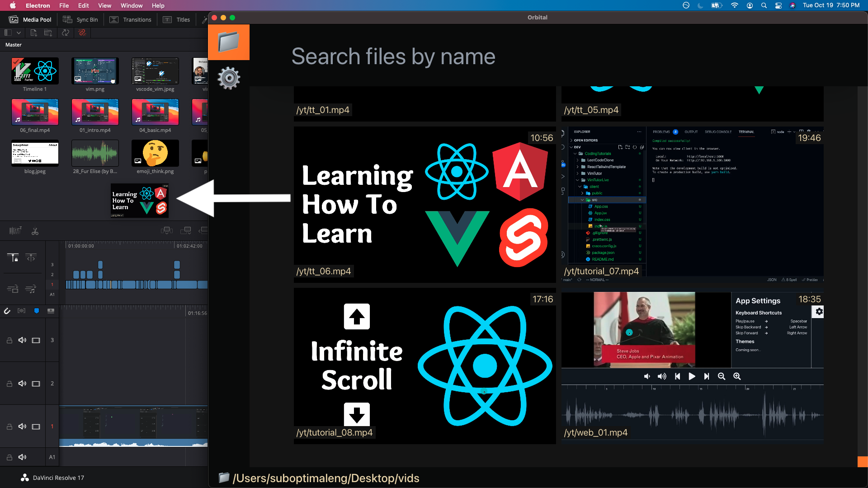Lock video track 3
The width and height of the screenshot is (868, 488).
point(9,340)
